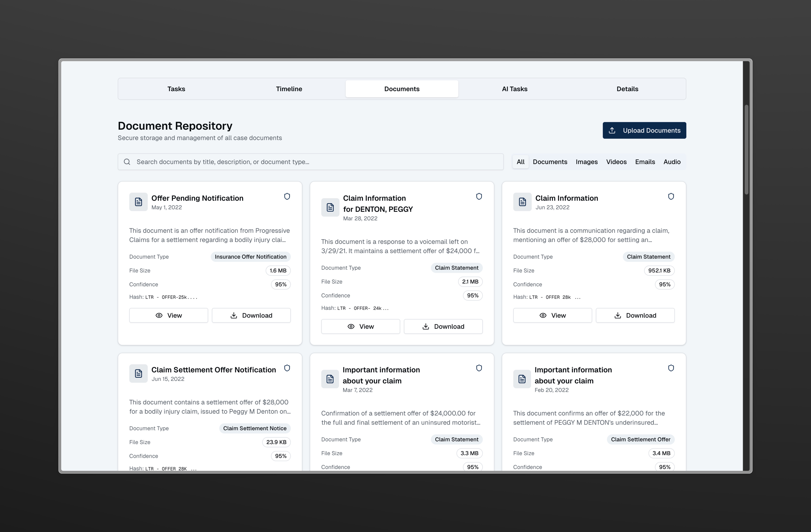Switch to the Timeline tab
This screenshot has height=532, width=811.
[x=289, y=89]
